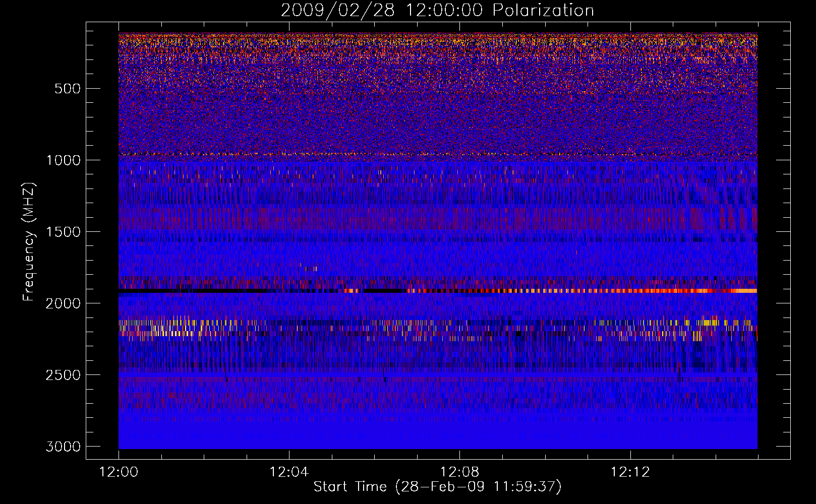Click the 500 frequency tick label
The width and height of the screenshot is (816, 504).
pos(67,89)
